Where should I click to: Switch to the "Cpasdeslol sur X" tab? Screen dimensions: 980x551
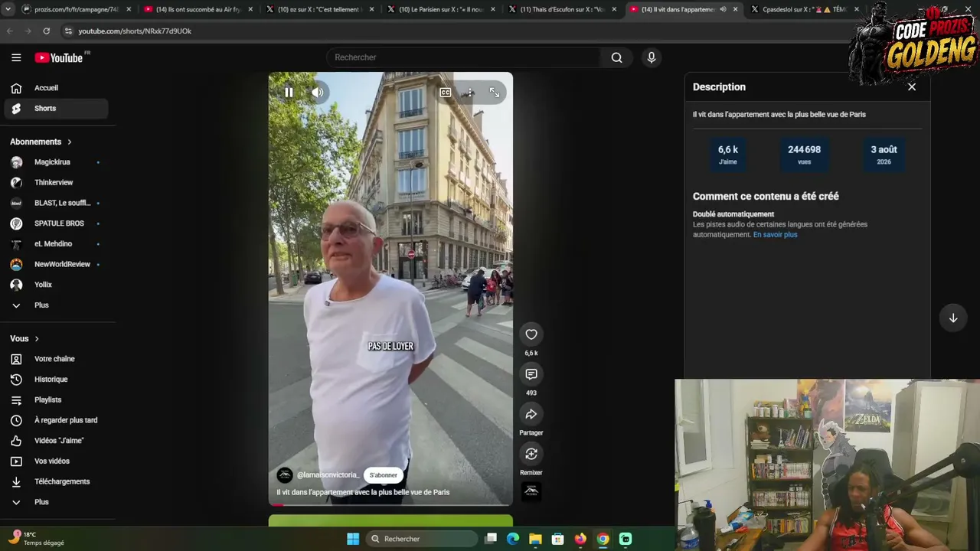[x=804, y=9]
